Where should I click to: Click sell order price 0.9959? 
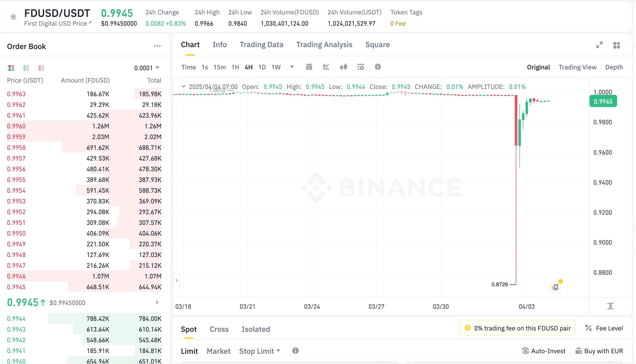16,137
